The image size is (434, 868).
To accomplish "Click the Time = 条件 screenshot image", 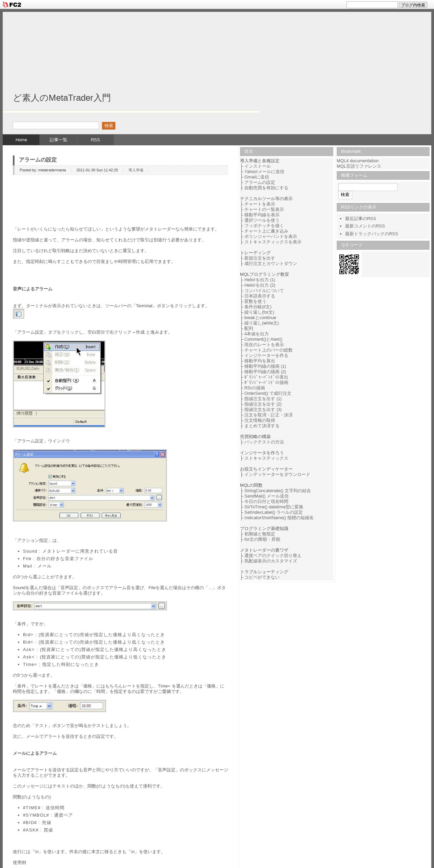I will pyautogui.click(x=59, y=706).
